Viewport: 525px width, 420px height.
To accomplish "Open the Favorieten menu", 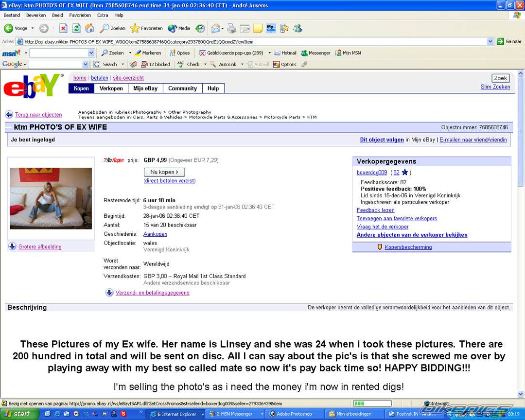I will 80,16.
